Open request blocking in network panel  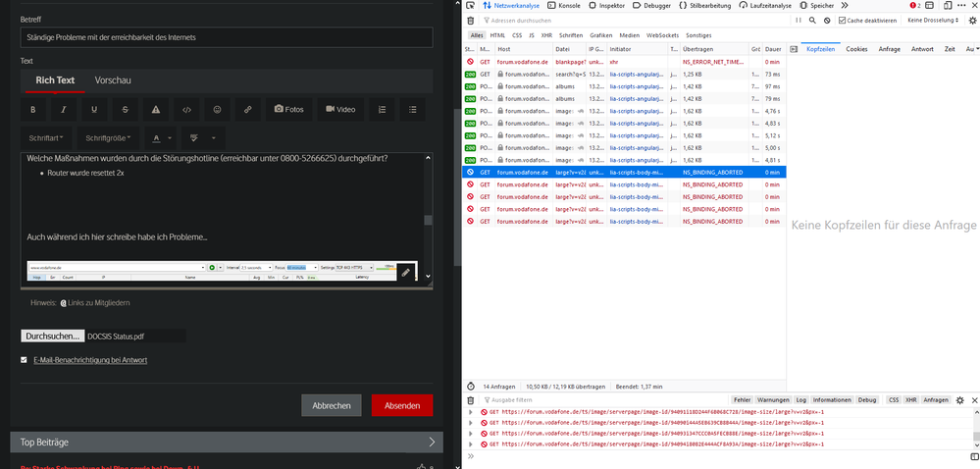827,21
